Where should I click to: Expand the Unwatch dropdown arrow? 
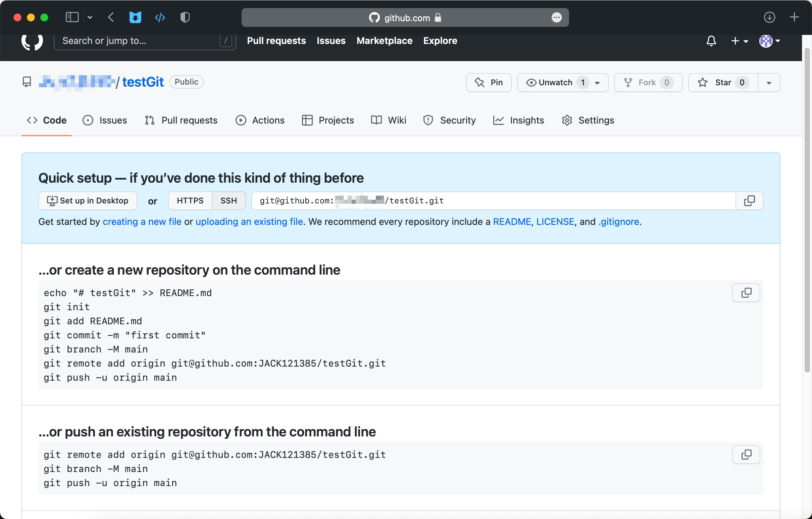tap(597, 83)
